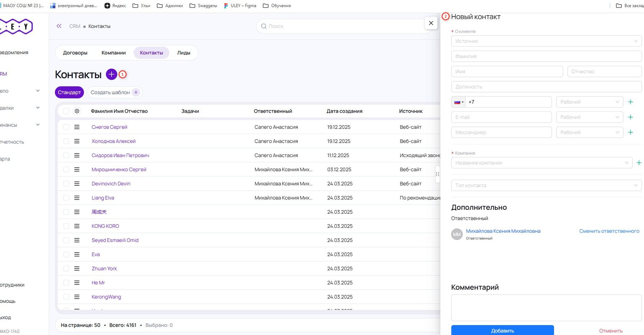Check the box for Liang Elva
This screenshot has width=644, height=335.
pos(66,198)
